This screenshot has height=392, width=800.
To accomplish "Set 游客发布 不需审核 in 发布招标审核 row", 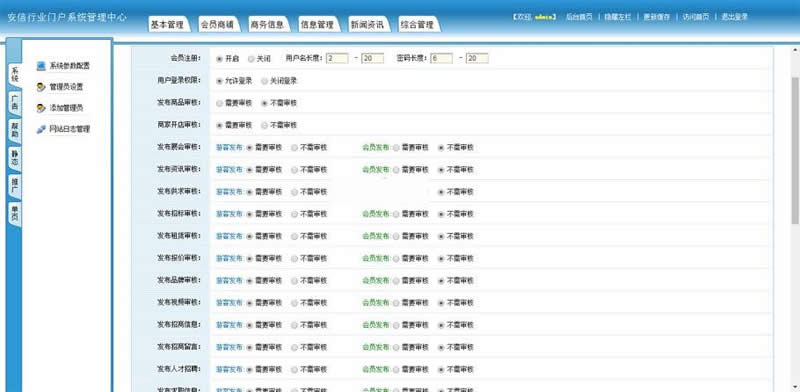I will 294,214.
